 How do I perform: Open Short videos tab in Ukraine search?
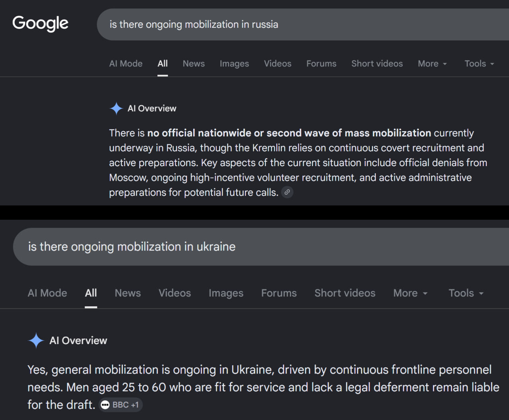click(345, 293)
